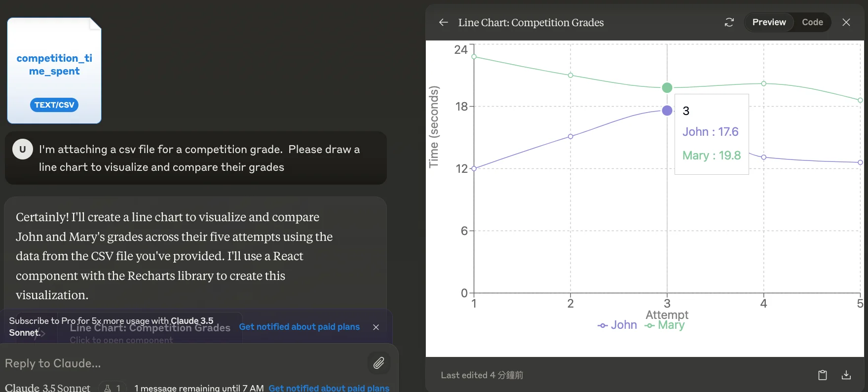
Task: Click the highlighted attempt 3 data point tooltip
Action: [x=711, y=133]
